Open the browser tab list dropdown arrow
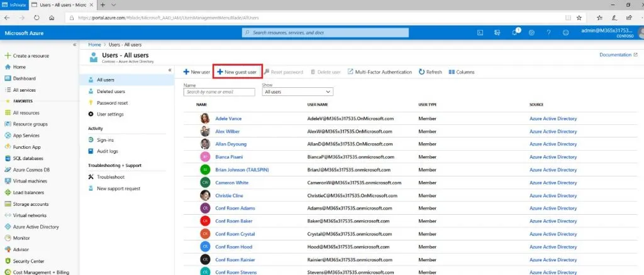The image size is (644, 275). 114,5
